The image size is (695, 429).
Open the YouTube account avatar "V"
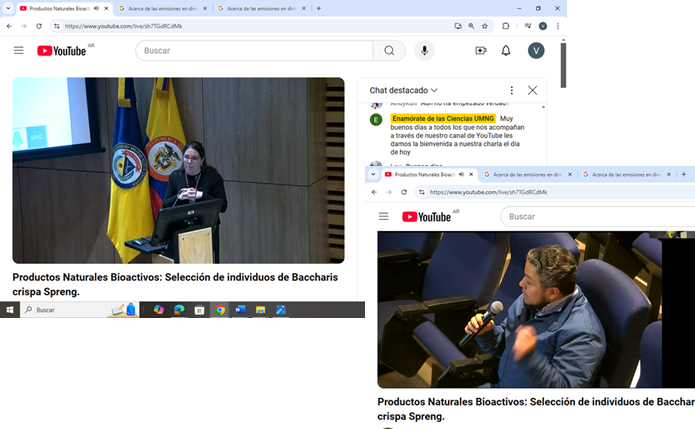tap(536, 51)
